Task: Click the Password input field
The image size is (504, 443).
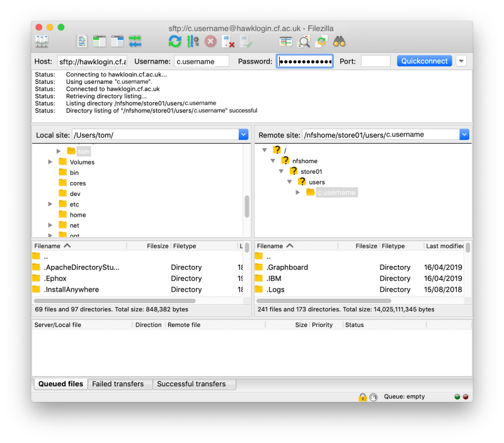Action: [305, 61]
